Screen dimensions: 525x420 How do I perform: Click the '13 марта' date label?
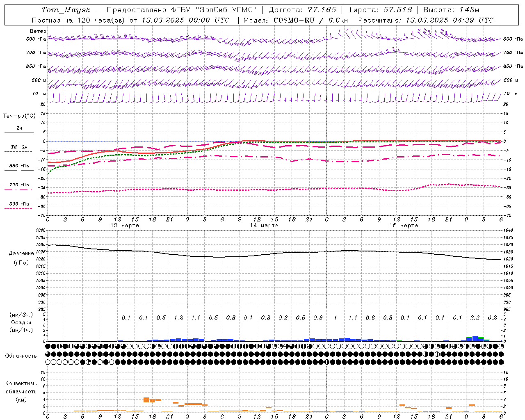coord(125,226)
